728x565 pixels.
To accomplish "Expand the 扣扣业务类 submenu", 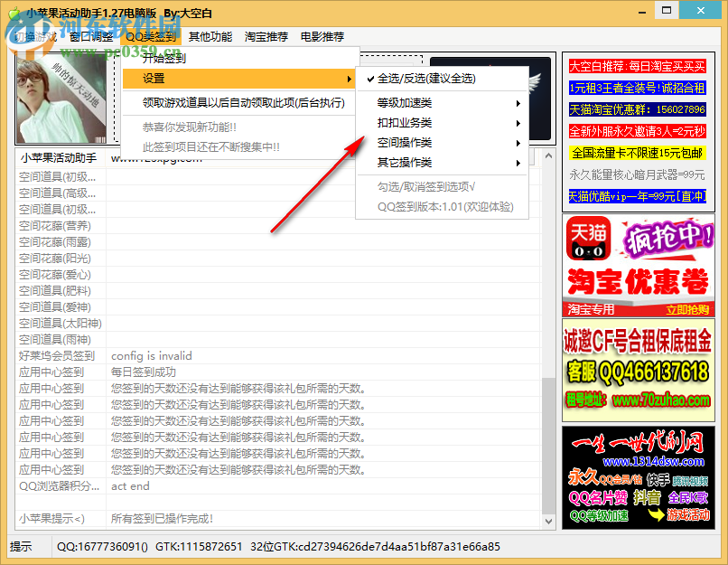I will [x=442, y=123].
